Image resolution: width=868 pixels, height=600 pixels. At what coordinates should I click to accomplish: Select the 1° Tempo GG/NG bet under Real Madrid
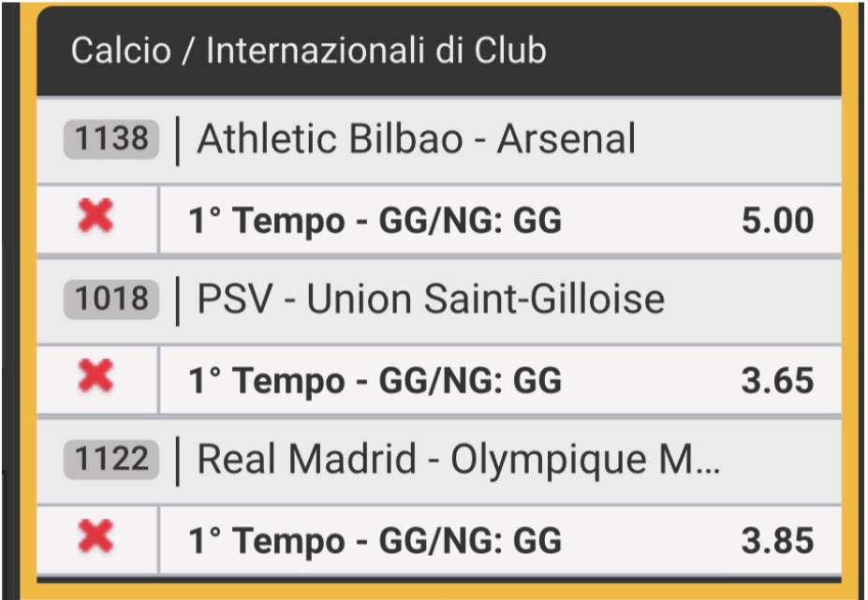375,541
